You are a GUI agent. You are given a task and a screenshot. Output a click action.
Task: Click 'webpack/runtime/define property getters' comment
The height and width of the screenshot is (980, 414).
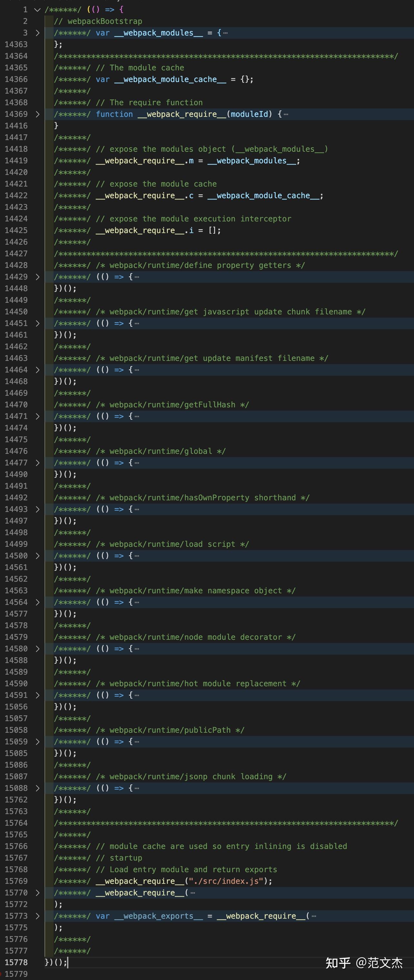tap(200, 265)
